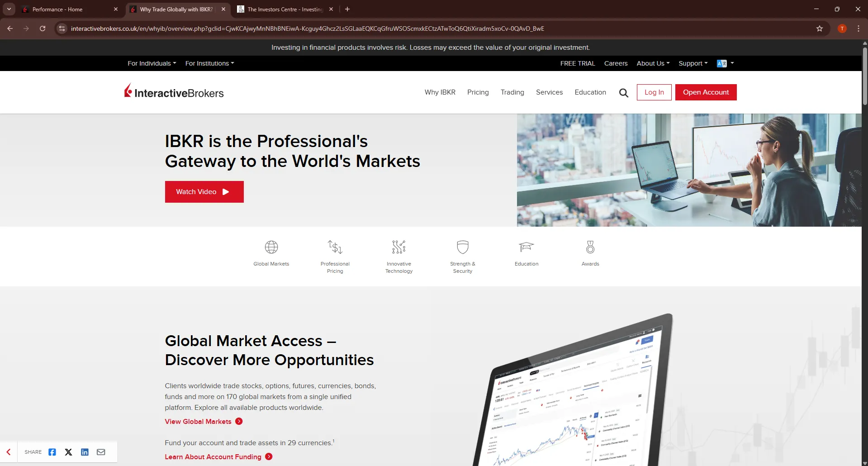Click the Open Account button
Image resolution: width=868 pixels, height=466 pixels.
pyautogui.click(x=706, y=92)
